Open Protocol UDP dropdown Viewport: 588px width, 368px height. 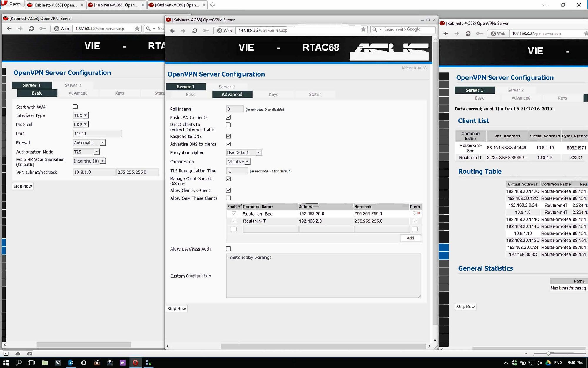pyautogui.click(x=81, y=125)
